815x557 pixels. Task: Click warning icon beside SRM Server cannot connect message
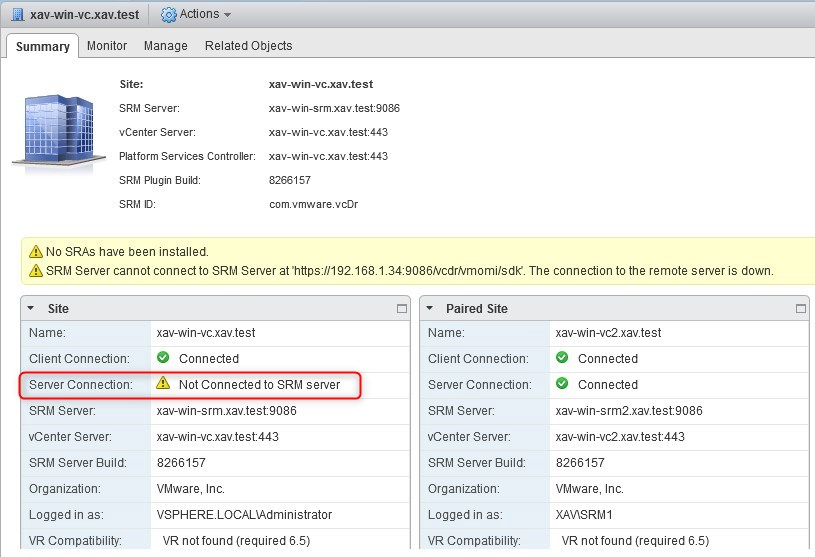click(x=36, y=271)
